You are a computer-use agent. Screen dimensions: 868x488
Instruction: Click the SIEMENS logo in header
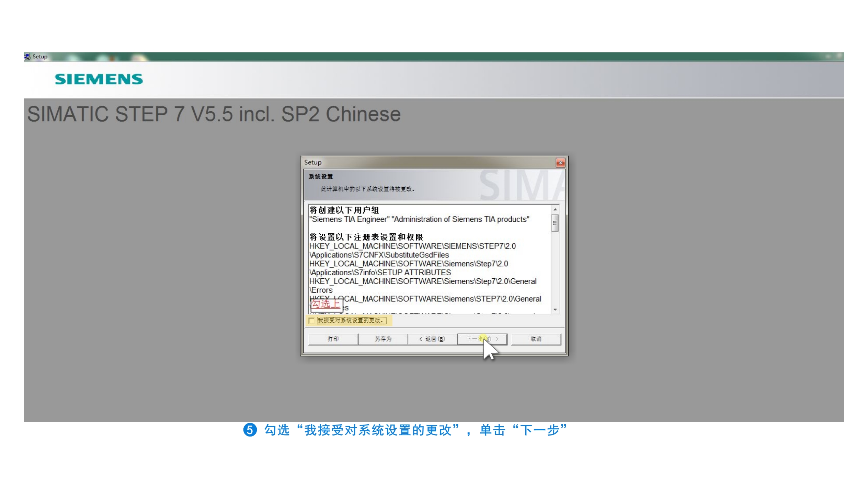[x=99, y=79]
